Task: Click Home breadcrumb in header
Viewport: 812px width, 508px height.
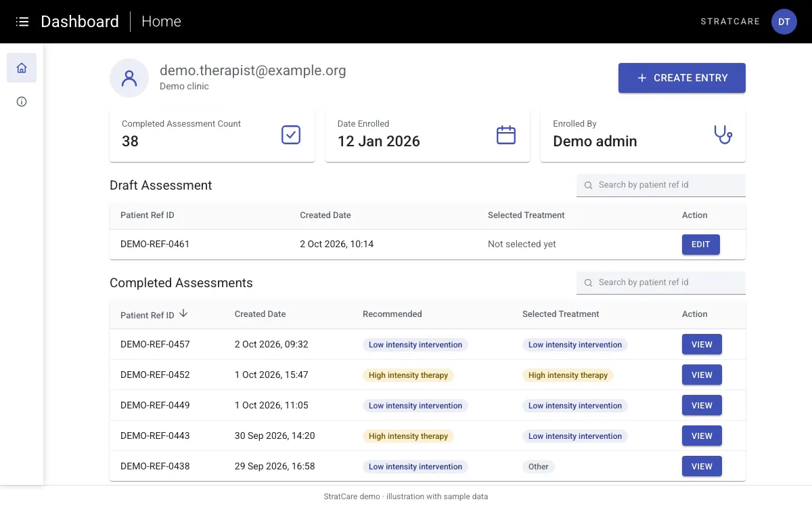Action: (161, 22)
